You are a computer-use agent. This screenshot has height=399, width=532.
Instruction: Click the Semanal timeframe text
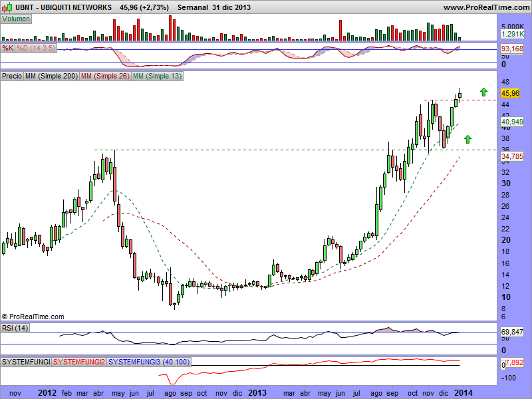coord(192,7)
